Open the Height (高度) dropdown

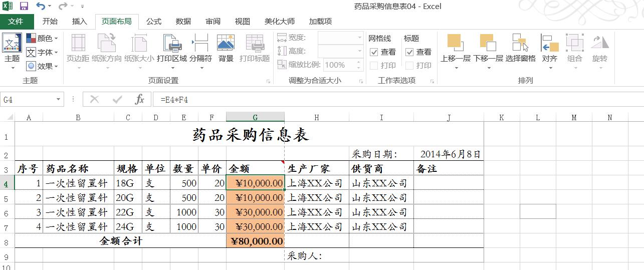tap(359, 51)
